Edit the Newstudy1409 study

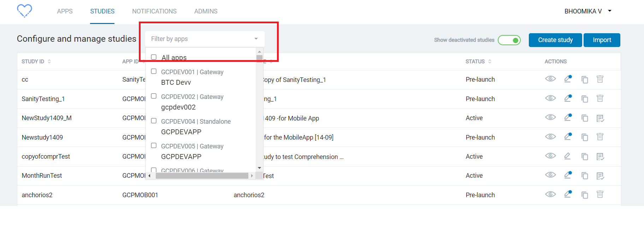[x=568, y=137]
